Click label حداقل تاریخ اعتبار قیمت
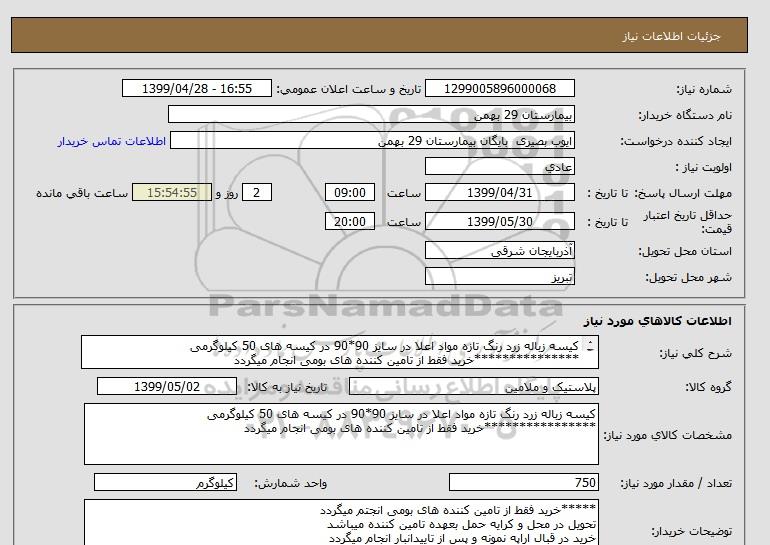The width and height of the screenshot is (770, 545). [688, 222]
